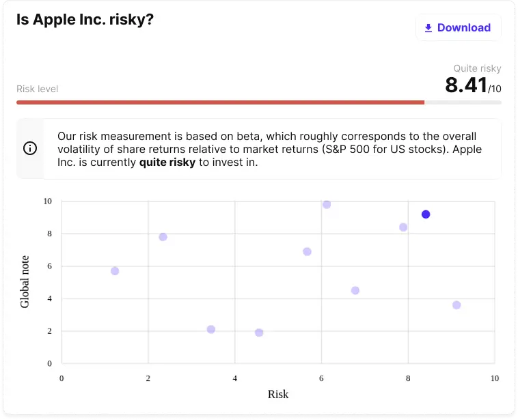Click the info circle icon
The width and height of the screenshot is (518, 420).
30,149
